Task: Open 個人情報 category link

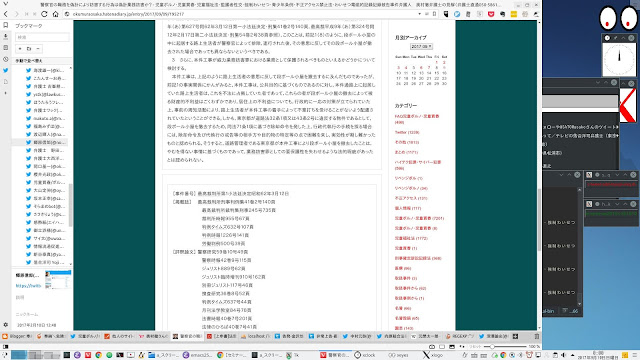Action: (408, 208)
